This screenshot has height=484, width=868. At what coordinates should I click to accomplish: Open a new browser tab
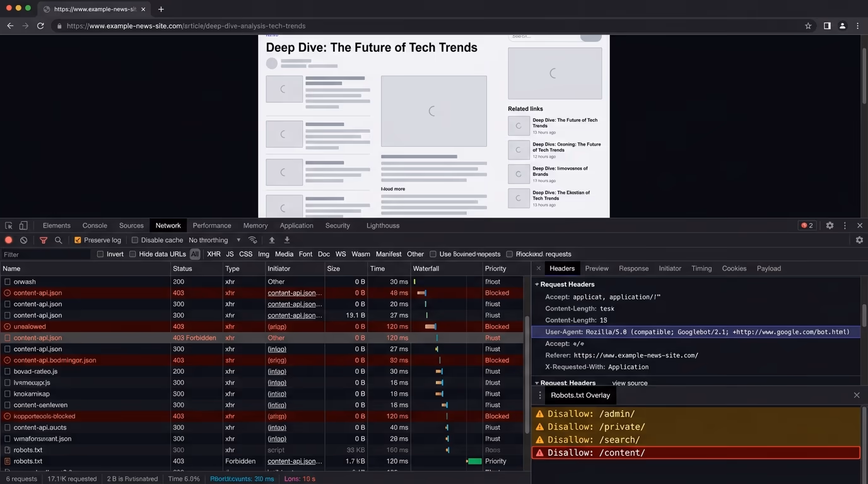(161, 9)
